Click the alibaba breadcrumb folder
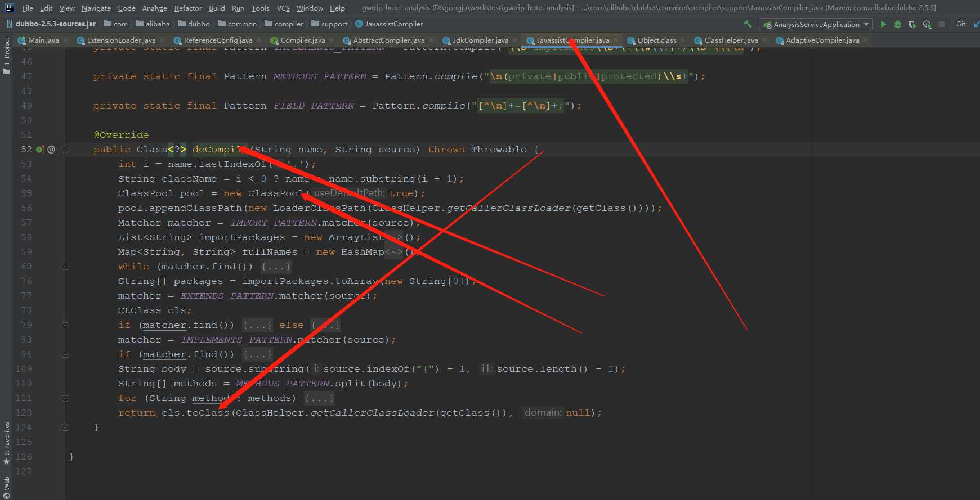The height and width of the screenshot is (500, 980). [x=153, y=24]
